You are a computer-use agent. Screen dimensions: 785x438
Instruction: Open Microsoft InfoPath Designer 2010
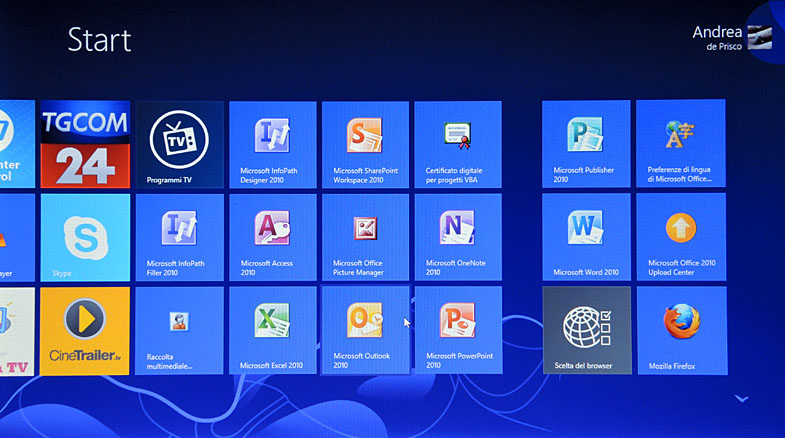[x=272, y=145]
